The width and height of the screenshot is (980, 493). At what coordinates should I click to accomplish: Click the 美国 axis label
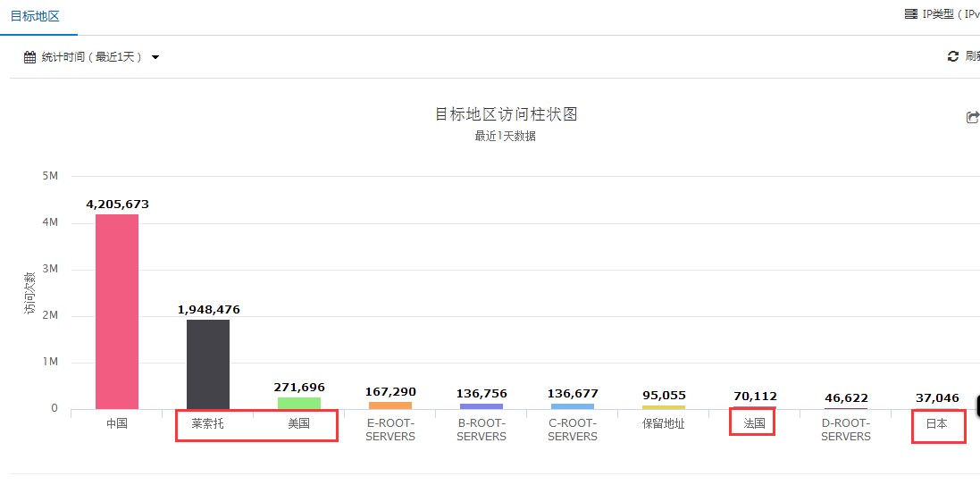click(298, 423)
